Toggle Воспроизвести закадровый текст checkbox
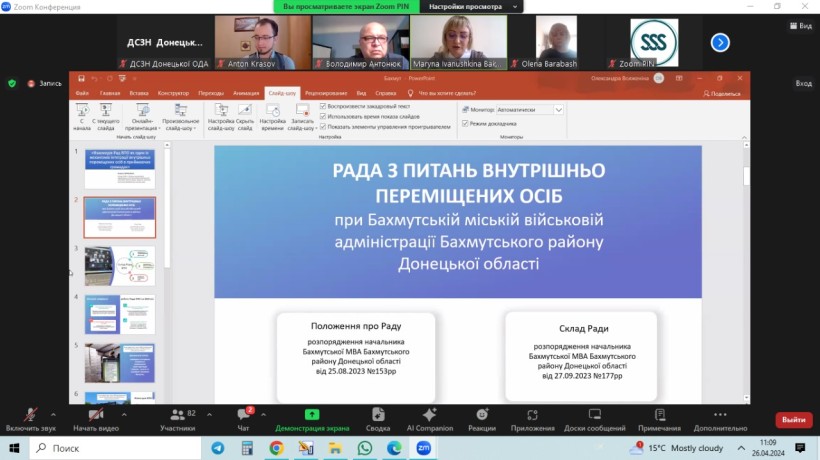820x460 pixels. (x=323, y=105)
